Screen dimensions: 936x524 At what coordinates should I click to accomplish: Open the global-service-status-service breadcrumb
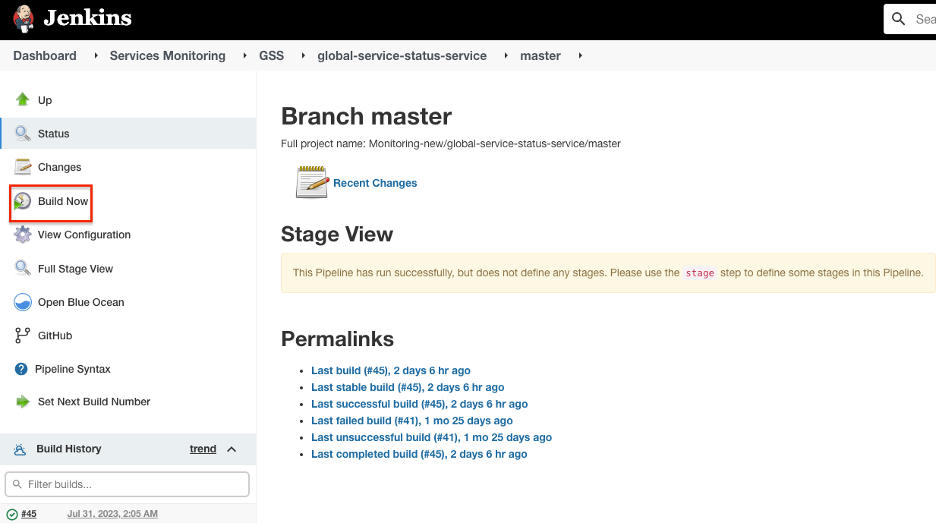(402, 56)
